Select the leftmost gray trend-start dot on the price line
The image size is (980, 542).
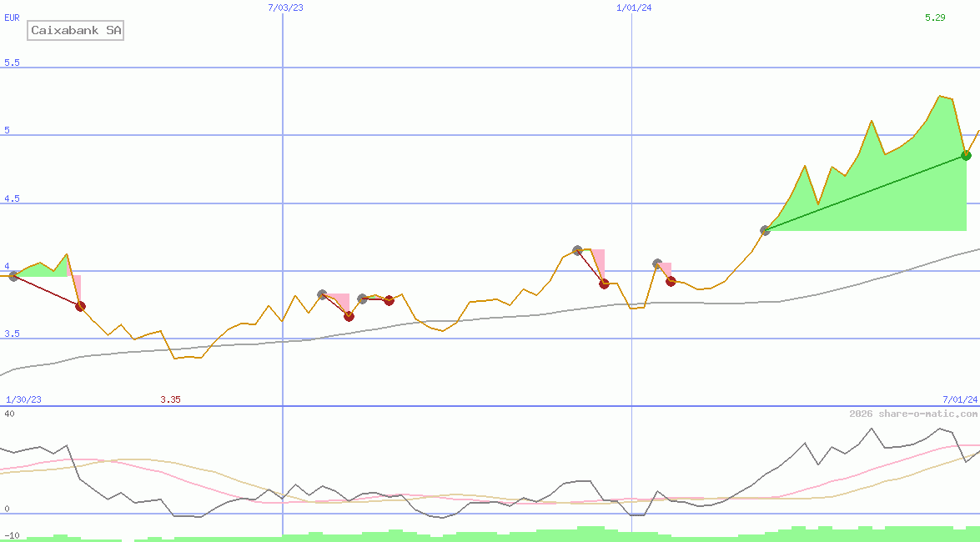click(13, 277)
